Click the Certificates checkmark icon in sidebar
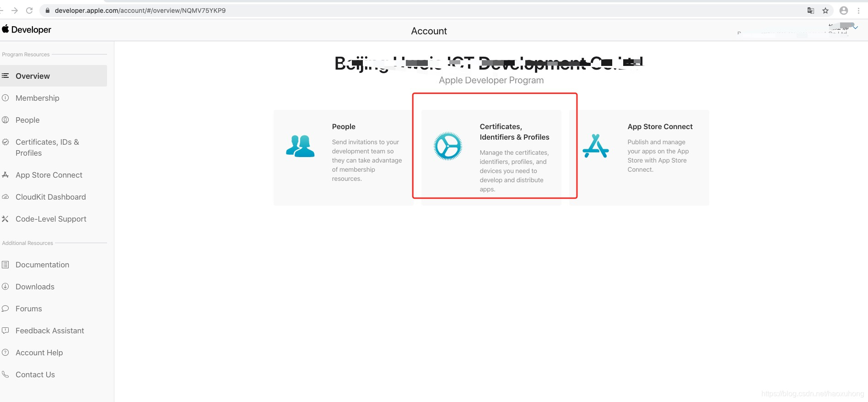 (5, 142)
